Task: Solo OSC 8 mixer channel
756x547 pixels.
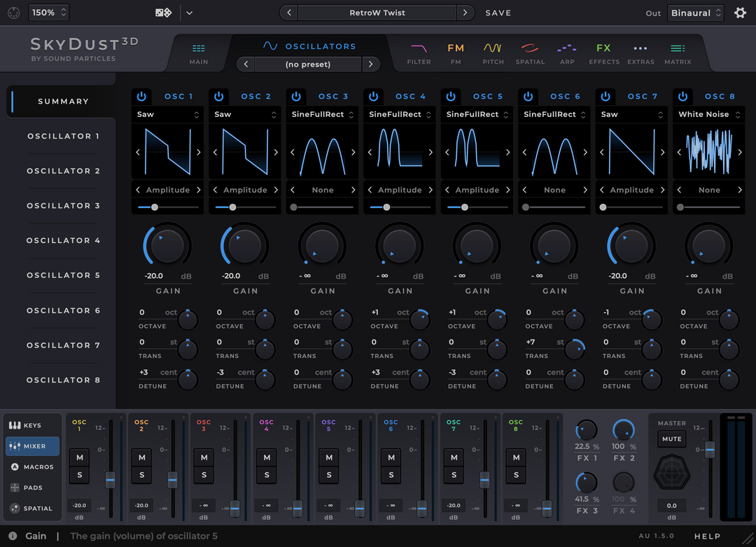Action: pyautogui.click(x=516, y=475)
